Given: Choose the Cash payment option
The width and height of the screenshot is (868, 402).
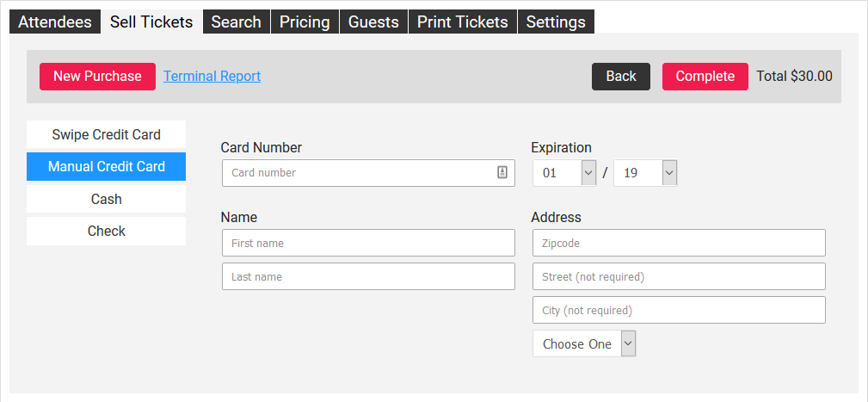Looking at the screenshot, I should point(106,200).
